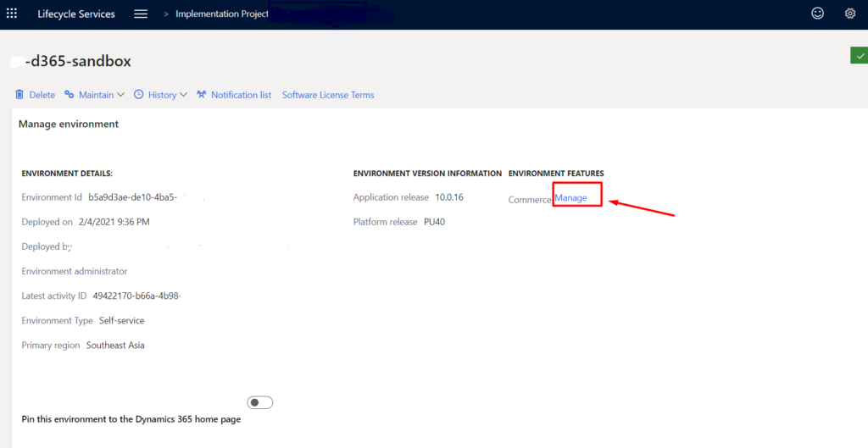Click the ENVIRONMENT VERSION INFORMATION heading
The width and height of the screenshot is (868, 448).
[427, 174]
